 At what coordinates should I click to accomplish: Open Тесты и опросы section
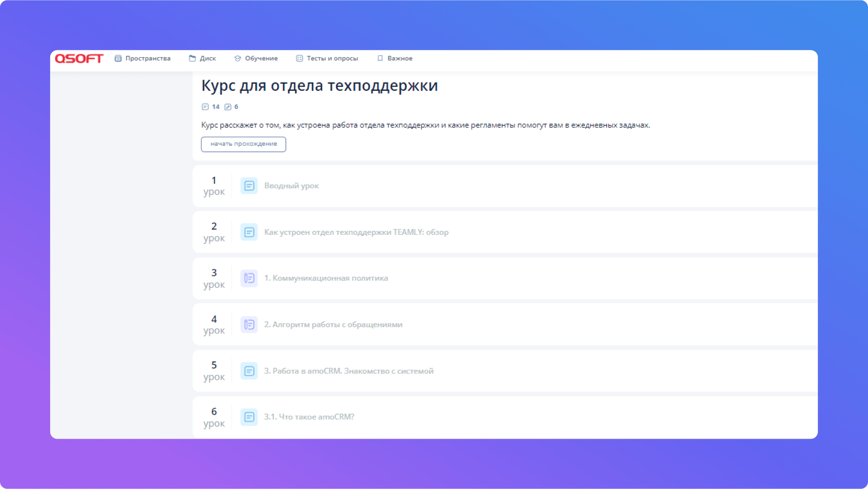(327, 58)
